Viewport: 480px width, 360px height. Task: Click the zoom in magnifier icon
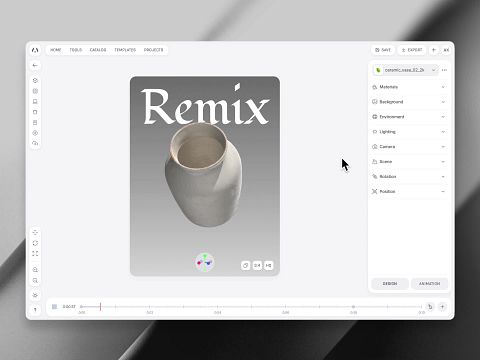click(35, 270)
